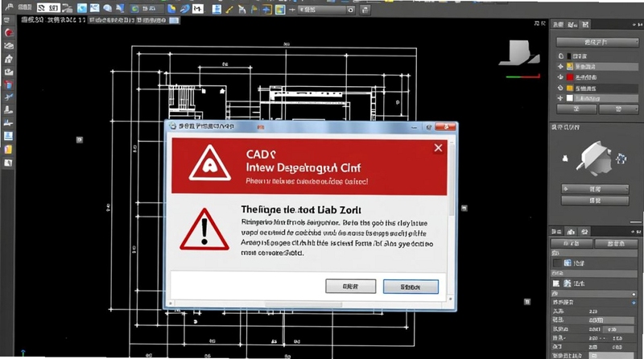644x359 pixels.
Task: Open the top-right panel options menu arrow
Action: pos(634,25)
